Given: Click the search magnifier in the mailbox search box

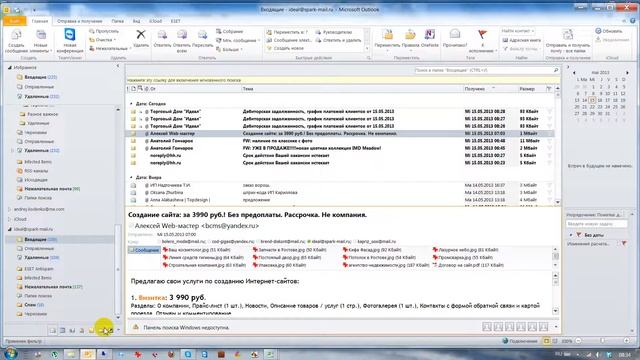Looking at the screenshot, I should pos(556,70).
